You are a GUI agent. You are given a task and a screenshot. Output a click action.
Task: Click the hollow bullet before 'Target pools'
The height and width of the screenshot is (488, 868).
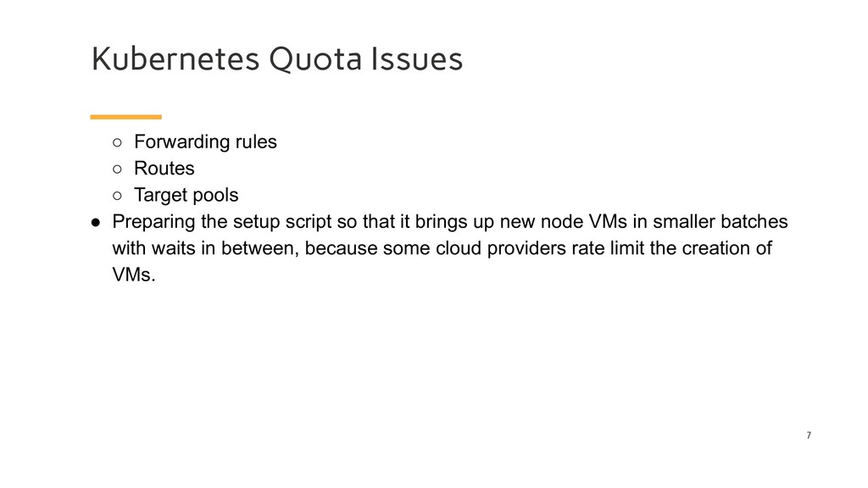[x=117, y=196]
